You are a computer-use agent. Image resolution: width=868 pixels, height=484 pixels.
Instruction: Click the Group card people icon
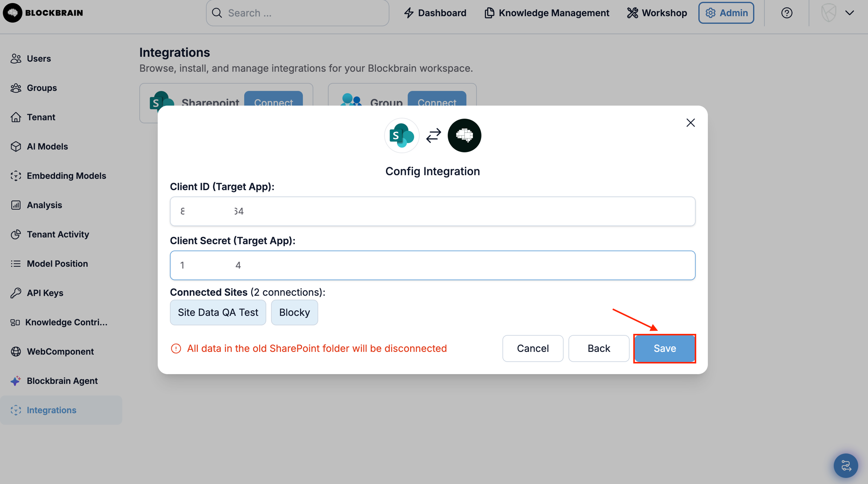point(351,100)
